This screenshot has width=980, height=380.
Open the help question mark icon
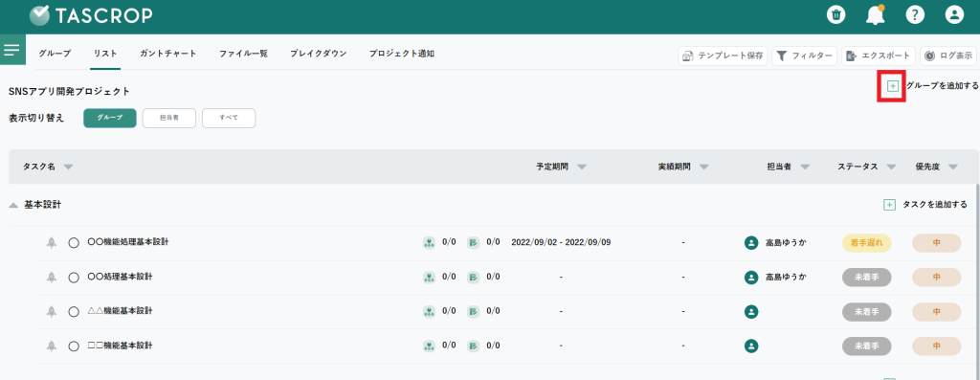(x=915, y=15)
